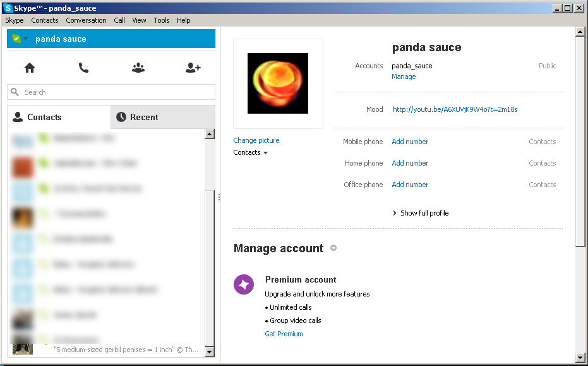Click the add a contact icon
Screen dimensions: 588x366
[x=192, y=67]
